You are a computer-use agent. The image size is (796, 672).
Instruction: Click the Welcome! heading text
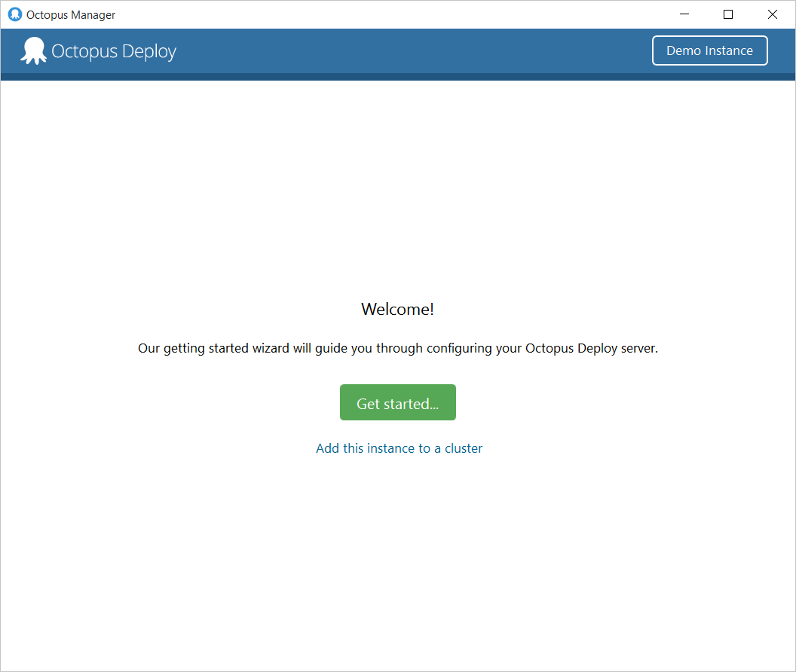click(x=397, y=309)
